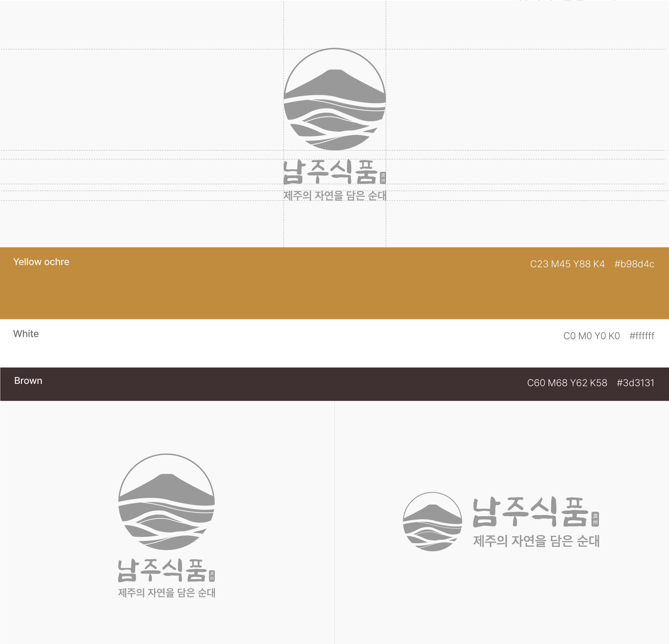Click the bottom-left circular mountain emblem

(x=167, y=502)
